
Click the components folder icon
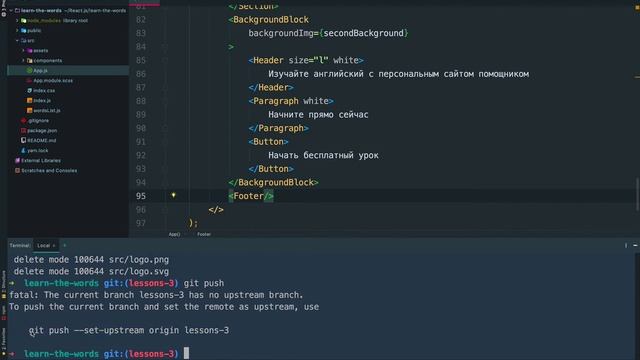click(30, 60)
